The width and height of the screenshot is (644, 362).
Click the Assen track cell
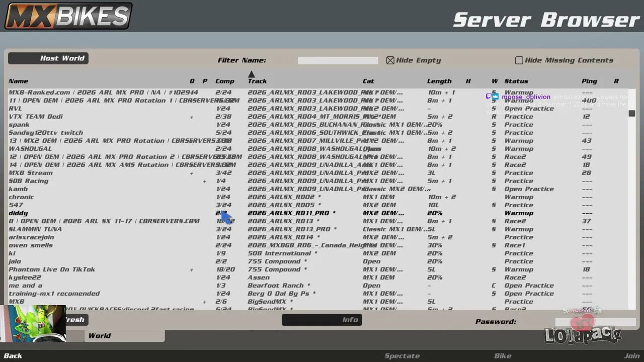click(x=259, y=278)
